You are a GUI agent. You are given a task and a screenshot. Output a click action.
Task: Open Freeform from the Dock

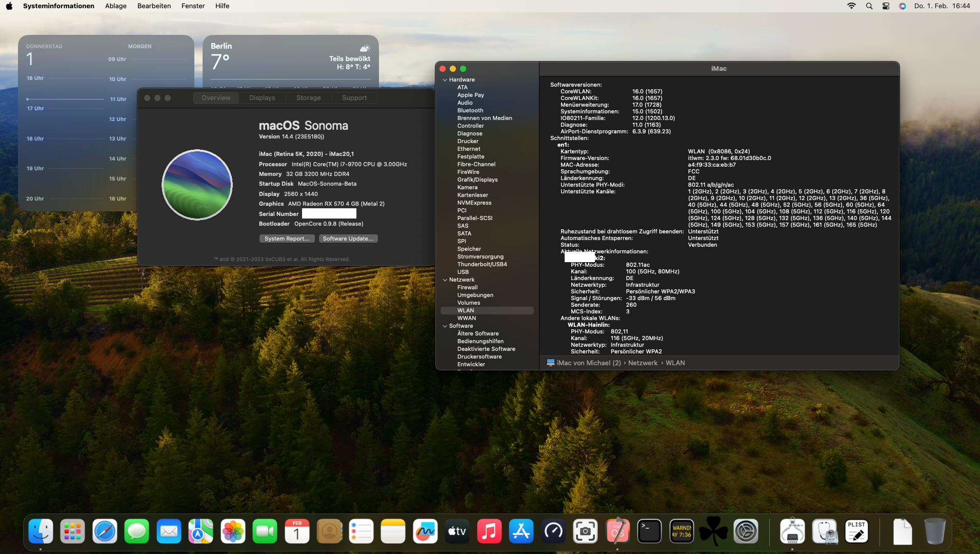(425, 532)
